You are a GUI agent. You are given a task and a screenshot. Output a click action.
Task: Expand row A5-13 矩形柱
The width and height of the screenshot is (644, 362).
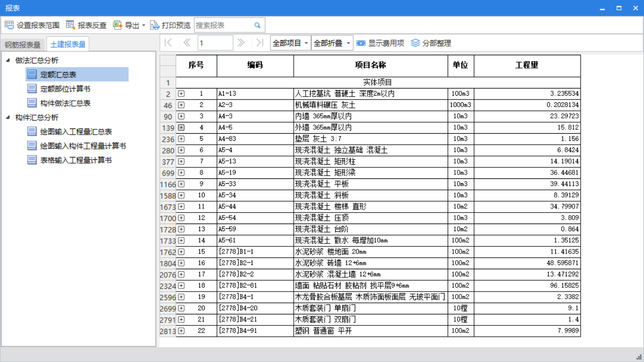tap(181, 162)
